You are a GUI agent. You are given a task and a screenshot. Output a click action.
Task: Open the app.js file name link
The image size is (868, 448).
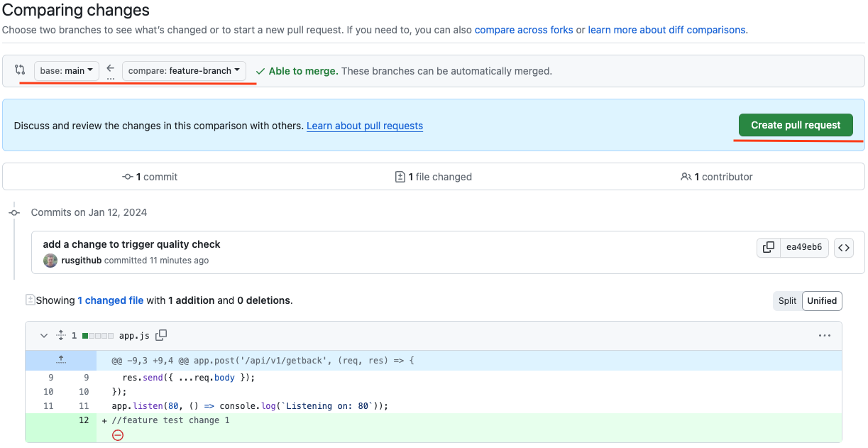point(133,335)
